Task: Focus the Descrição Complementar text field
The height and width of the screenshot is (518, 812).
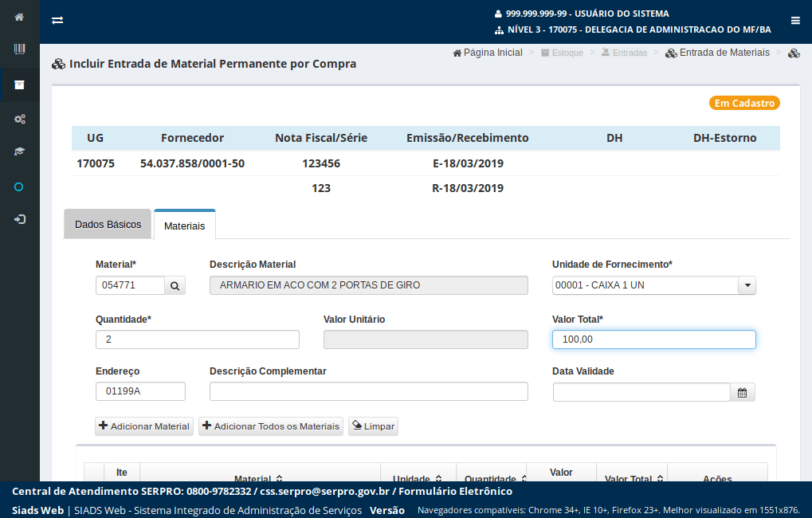Action: 368,391
